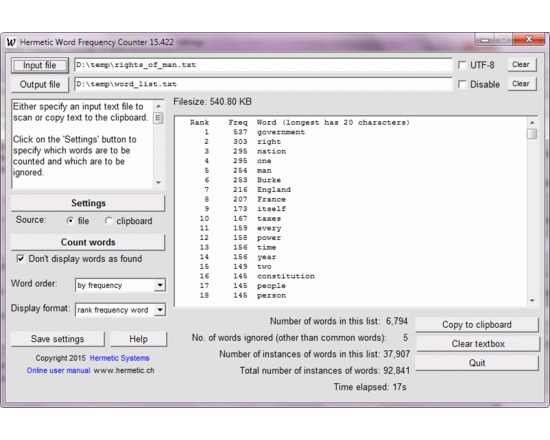Open the Hermetic Systems link
550x440 pixels.
(x=119, y=358)
